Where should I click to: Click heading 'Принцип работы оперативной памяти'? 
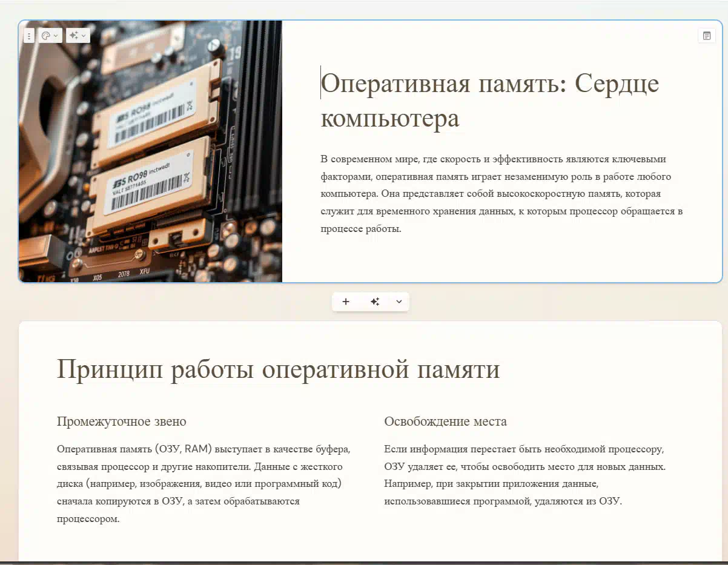[x=279, y=369]
